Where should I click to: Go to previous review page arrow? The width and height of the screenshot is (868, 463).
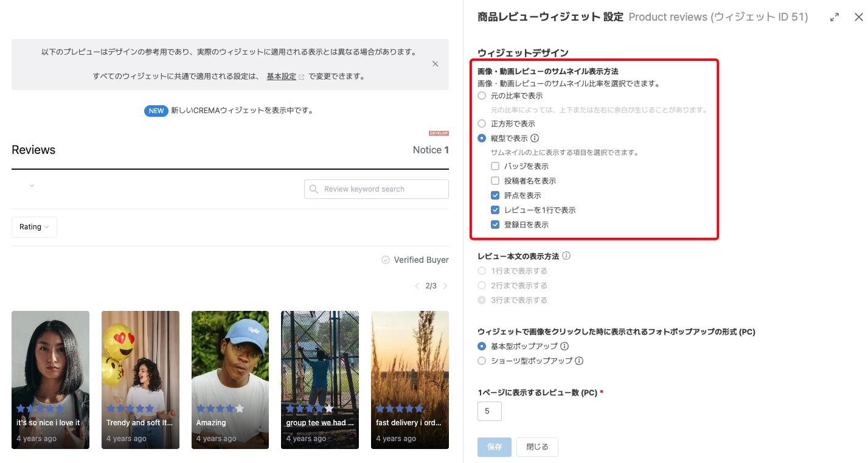click(417, 286)
